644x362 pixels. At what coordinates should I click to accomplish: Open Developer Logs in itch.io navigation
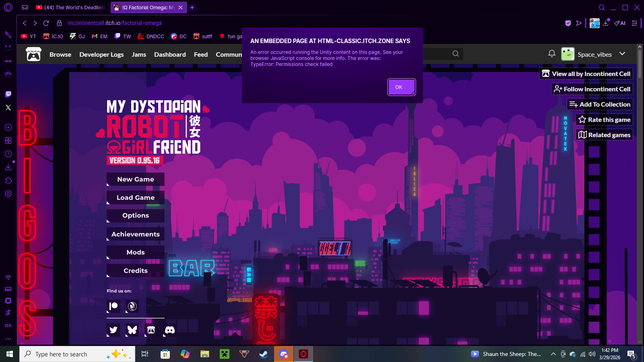pos(101,54)
